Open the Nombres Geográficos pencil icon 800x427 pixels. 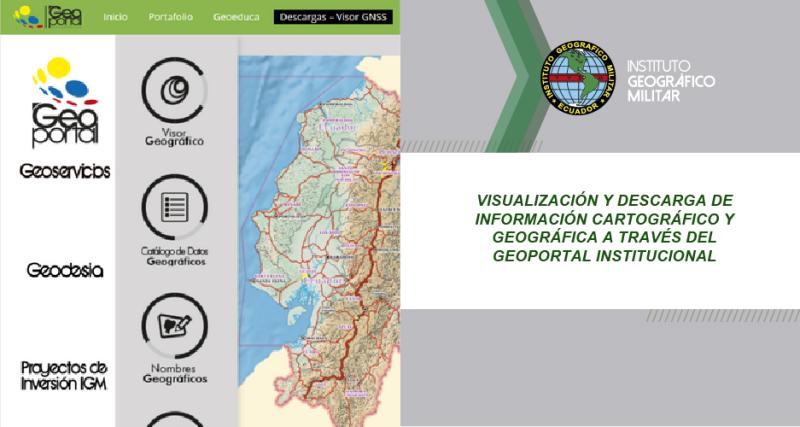point(175,327)
